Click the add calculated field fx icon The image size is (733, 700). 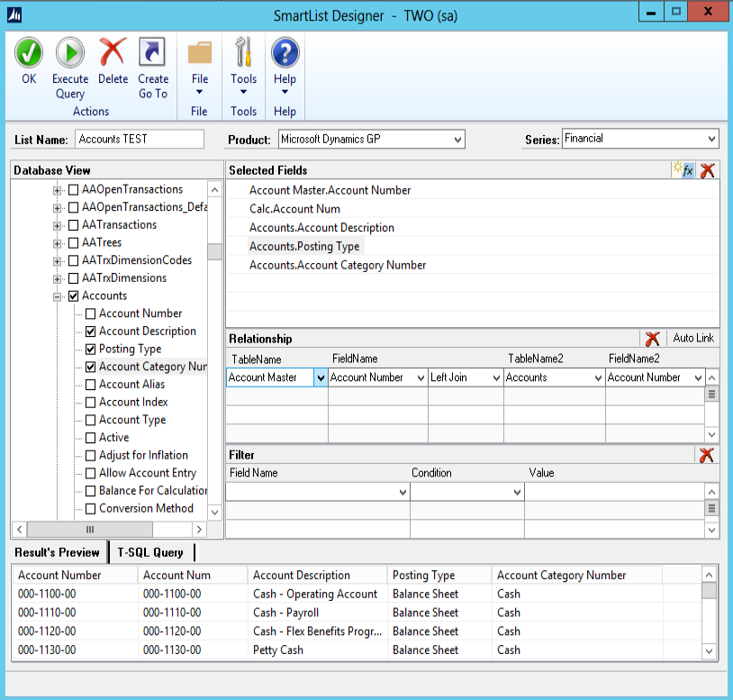[x=684, y=170]
